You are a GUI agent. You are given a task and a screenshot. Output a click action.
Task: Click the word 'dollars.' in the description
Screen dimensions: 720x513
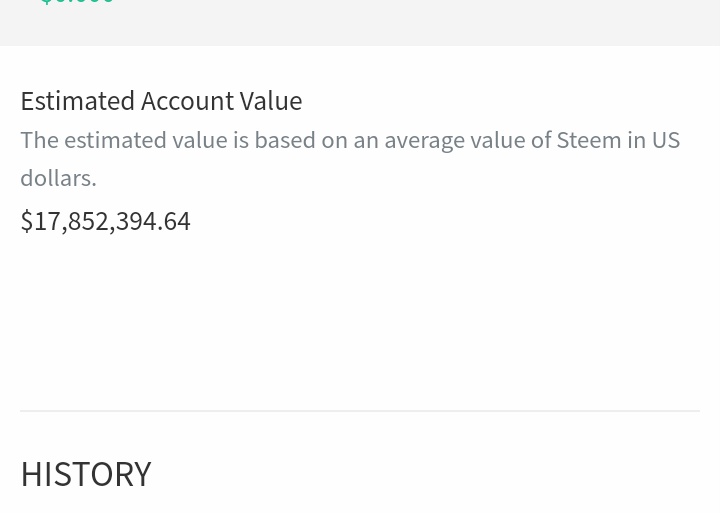click(58, 177)
